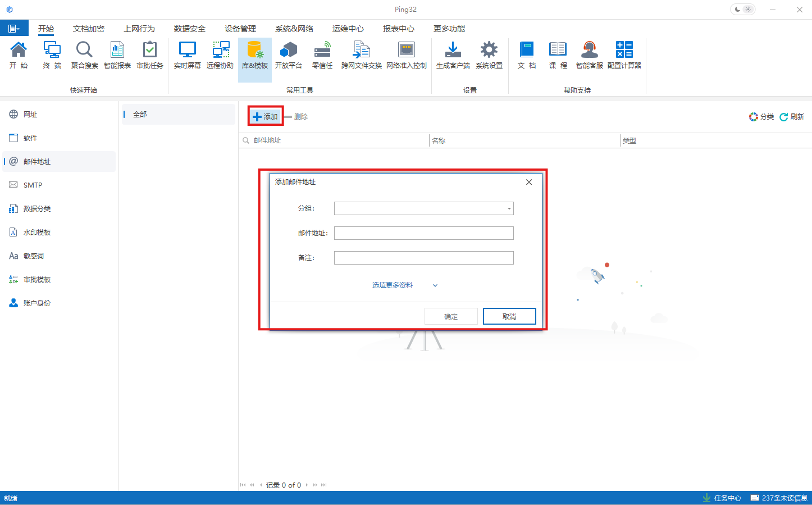Open 配置计算器 calculator tool

(x=624, y=55)
